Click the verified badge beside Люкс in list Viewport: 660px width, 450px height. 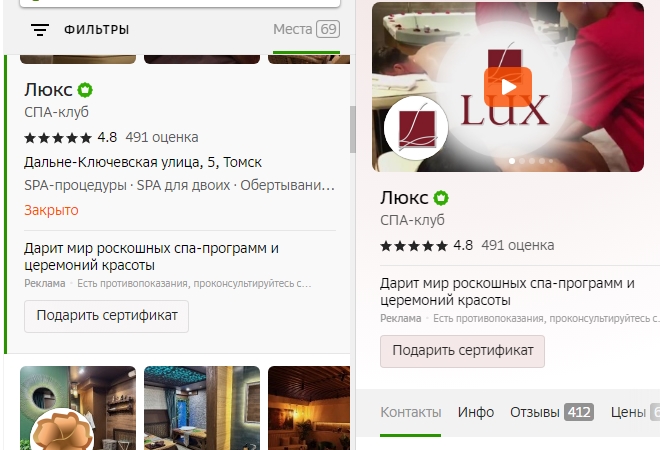tap(85, 90)
